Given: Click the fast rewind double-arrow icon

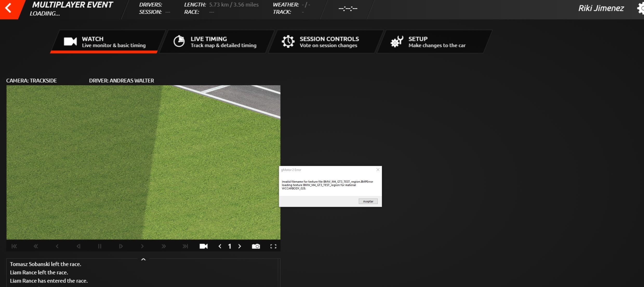Looking at the screenshot, I should (x=36, y=246).
